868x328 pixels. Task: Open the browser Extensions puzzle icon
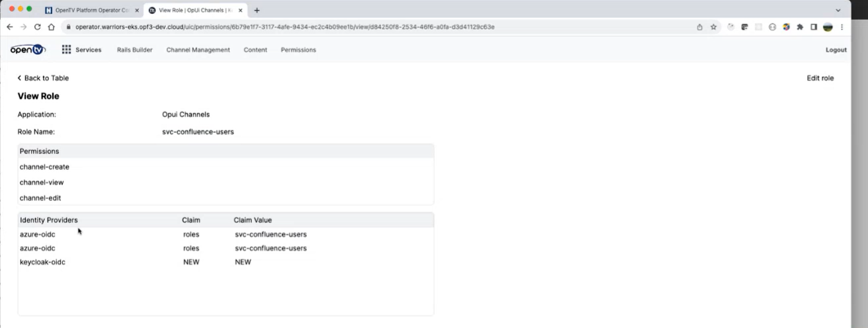pos(800,27)
